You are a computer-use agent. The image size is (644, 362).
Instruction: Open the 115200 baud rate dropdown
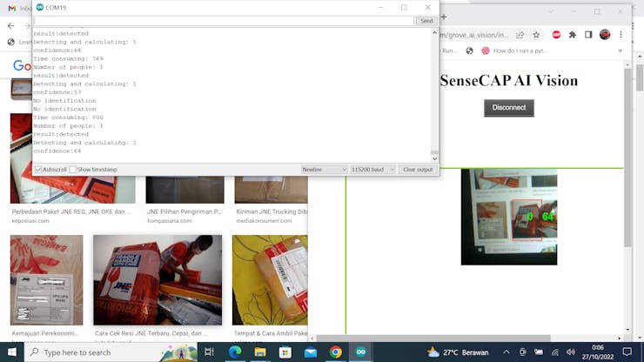pyautogui.click(x=372, y=170)
